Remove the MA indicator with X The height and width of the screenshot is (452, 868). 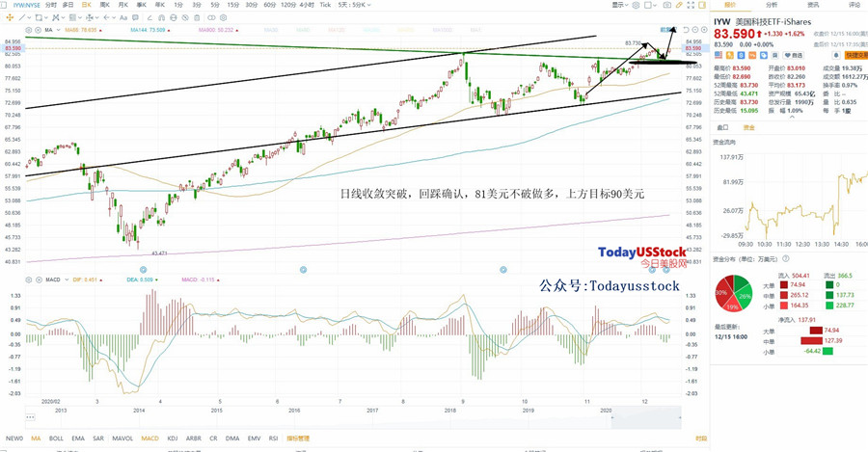[x=39, y=30]
